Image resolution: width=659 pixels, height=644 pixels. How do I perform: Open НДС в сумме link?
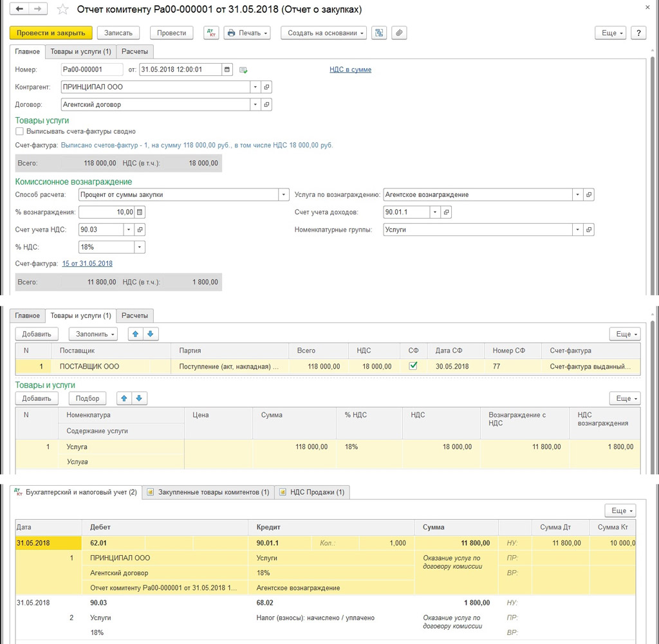[350, 69]
